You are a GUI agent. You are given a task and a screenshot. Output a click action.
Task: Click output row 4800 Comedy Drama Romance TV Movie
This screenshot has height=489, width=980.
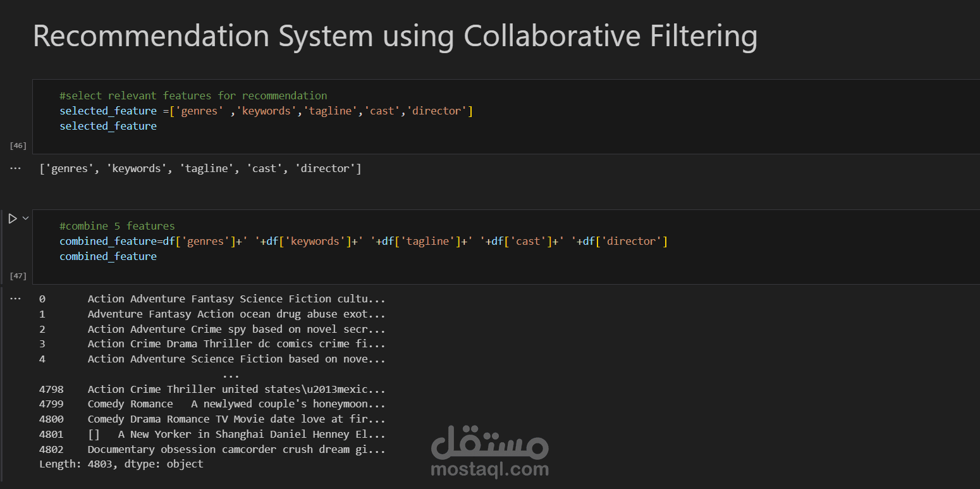pyautogui.click(x=212, y=419)
